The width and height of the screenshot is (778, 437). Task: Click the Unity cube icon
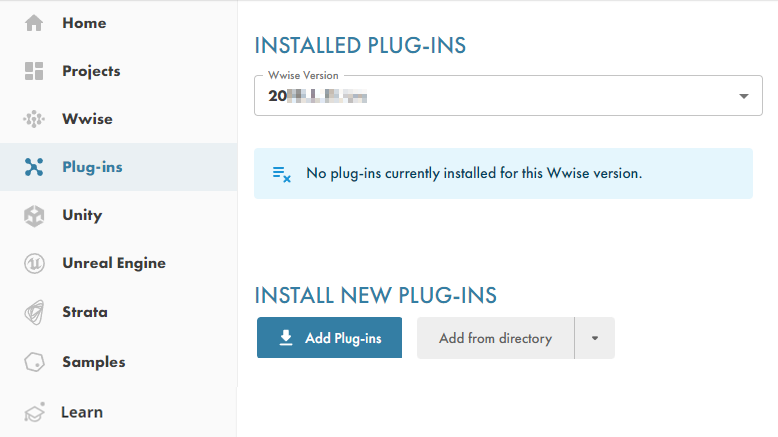coord(34,216)
